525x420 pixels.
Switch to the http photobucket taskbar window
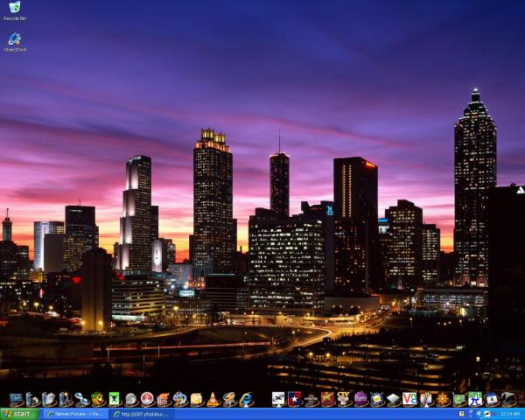(x=142, y=414)
